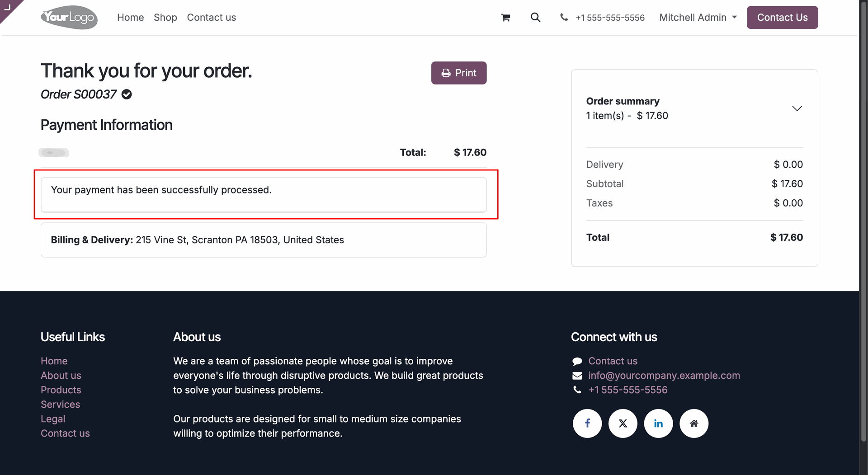Click the search magnifier icon
This screenshot has height=475, width=868.
coord(535,17)
